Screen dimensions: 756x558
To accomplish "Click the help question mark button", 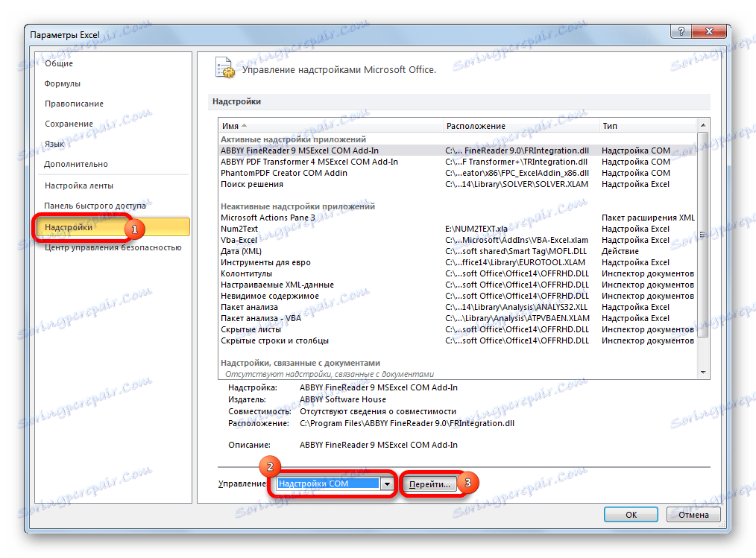I will tap(681, 31).
